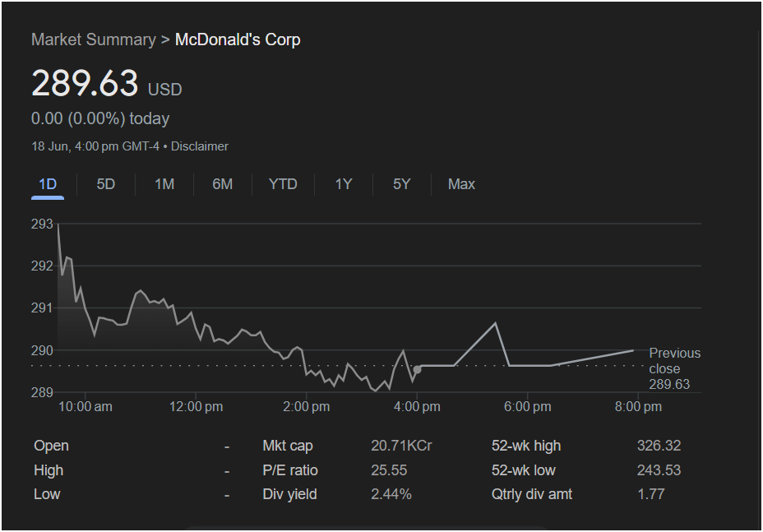Click the Previous close 289.63 label

point(674,368)
